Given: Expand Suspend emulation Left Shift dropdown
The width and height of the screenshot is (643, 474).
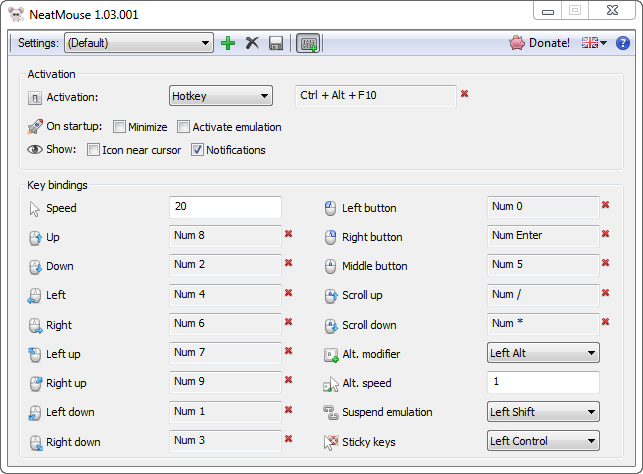Looking at the screenshot, I should (x=543, y=412).
